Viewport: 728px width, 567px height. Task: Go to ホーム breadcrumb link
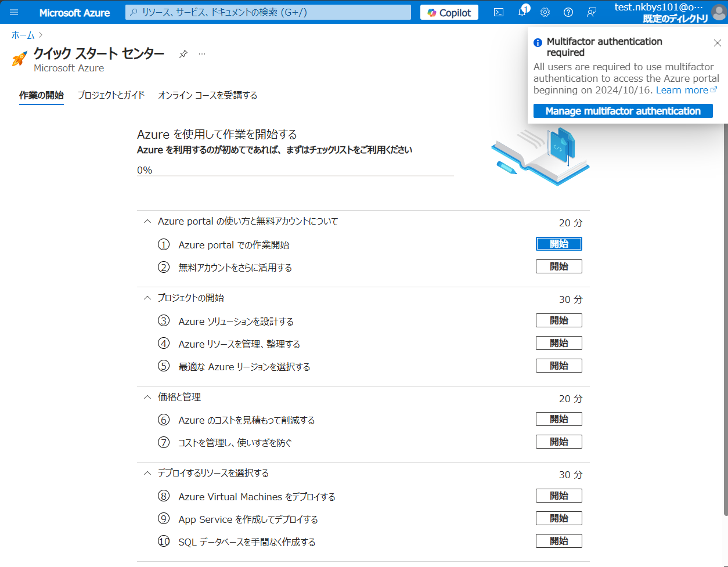click(x=23, y=35)
